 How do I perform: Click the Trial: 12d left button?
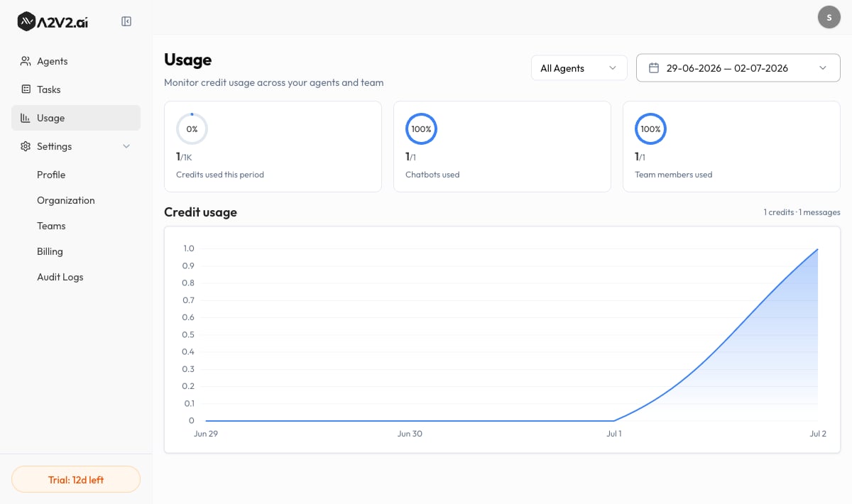point(76,479)
